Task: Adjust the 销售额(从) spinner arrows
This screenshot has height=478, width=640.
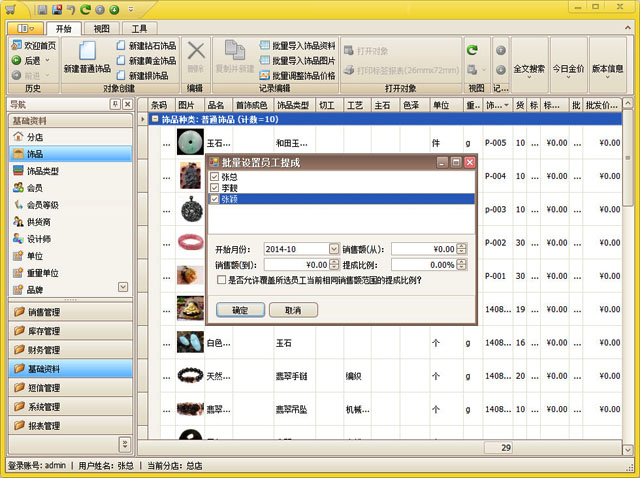Action: pyautogui.click(x=461, y=249)
